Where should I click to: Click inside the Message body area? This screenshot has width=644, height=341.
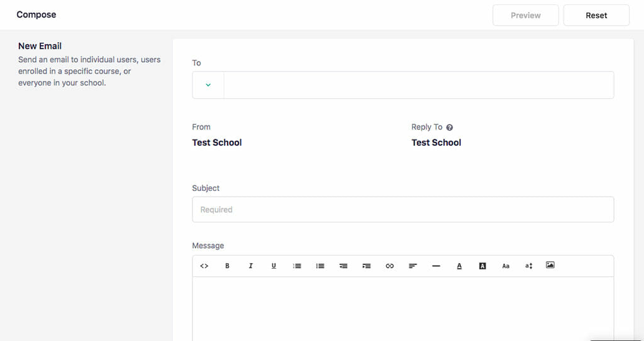[x=403, y=308]
